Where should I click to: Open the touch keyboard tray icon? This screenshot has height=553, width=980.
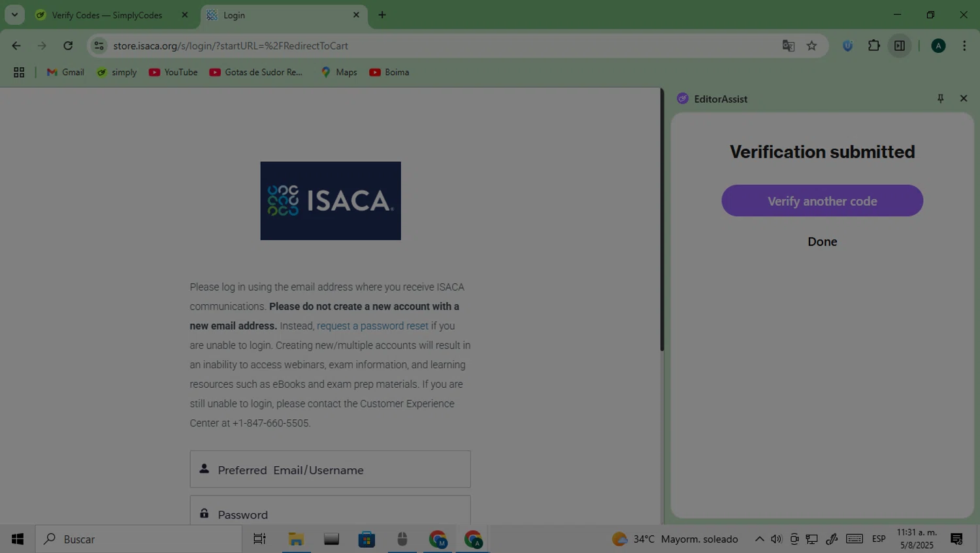pyautogui.click(x=855, y=539)
